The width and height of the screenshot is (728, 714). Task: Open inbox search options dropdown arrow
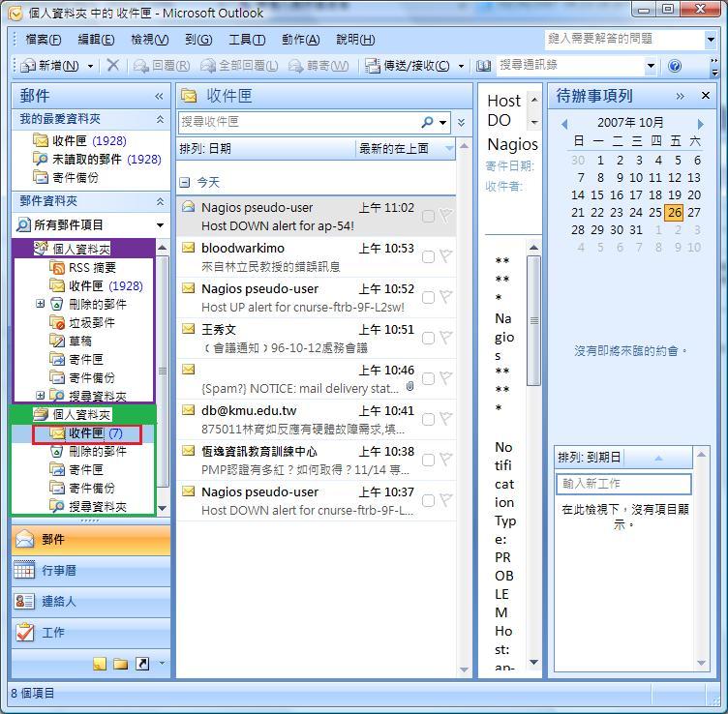point(443,123)
